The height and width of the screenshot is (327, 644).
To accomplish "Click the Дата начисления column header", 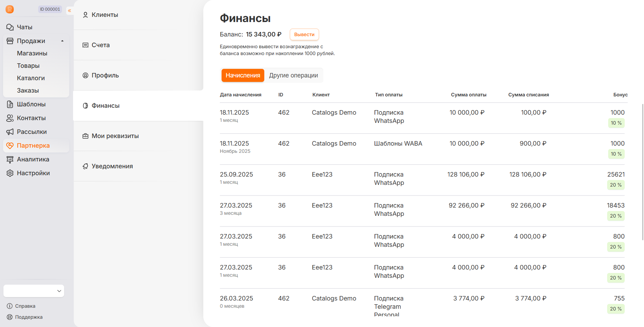I will [x=241, y=95].
